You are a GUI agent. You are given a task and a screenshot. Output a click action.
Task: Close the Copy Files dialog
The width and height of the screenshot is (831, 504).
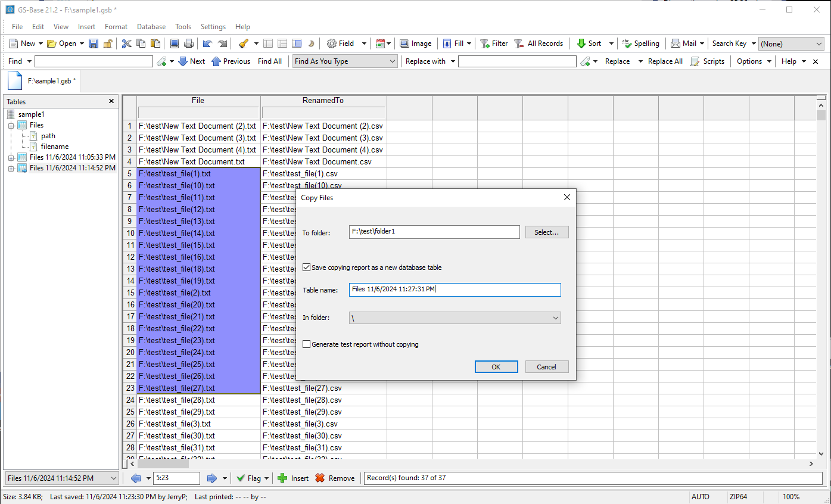coord(567,197)
